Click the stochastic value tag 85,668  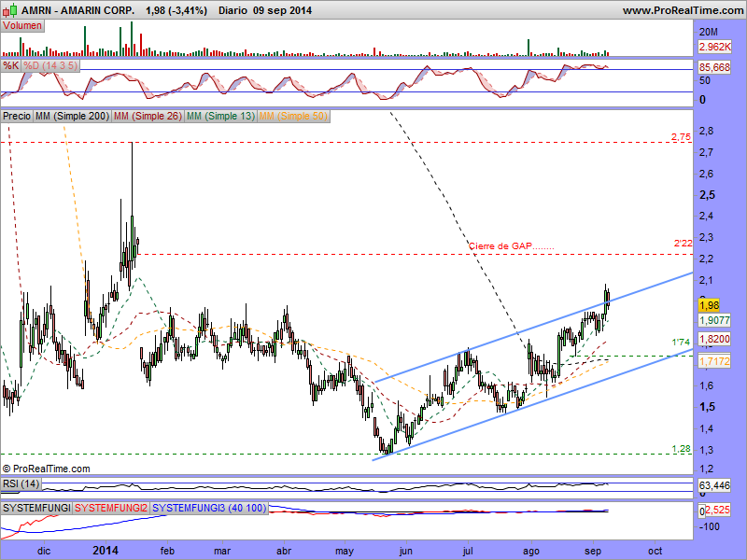click(714, 67)
